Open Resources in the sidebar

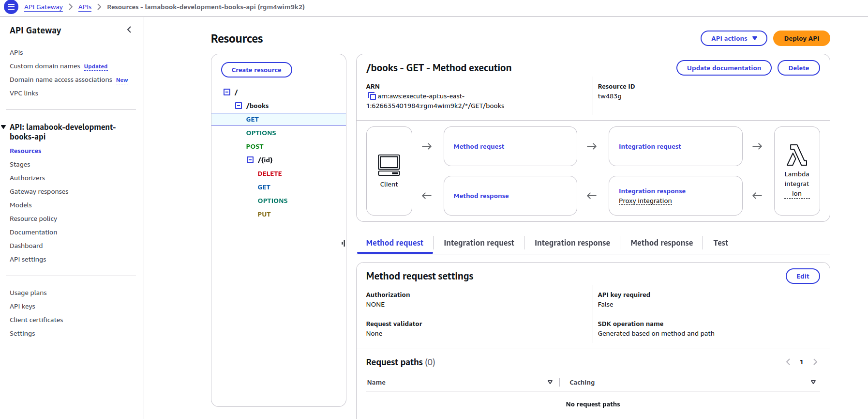coord(26,151)
